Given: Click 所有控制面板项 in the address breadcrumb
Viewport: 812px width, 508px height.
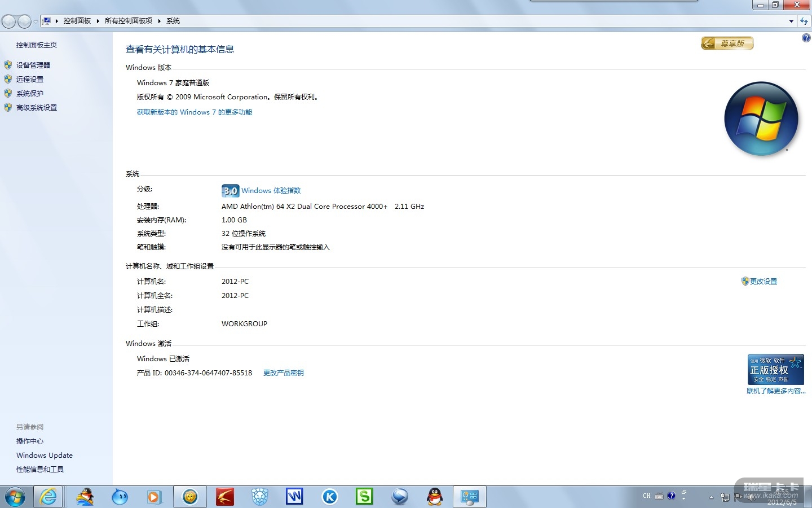Looking at the screenshot, I should pyautogui.click(x=129, y=21).
